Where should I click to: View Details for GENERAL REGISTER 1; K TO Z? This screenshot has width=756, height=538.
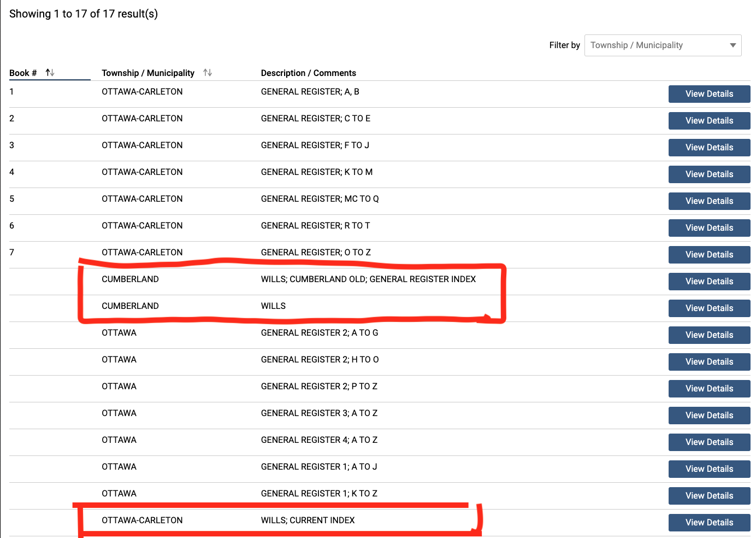coord(709,496)
